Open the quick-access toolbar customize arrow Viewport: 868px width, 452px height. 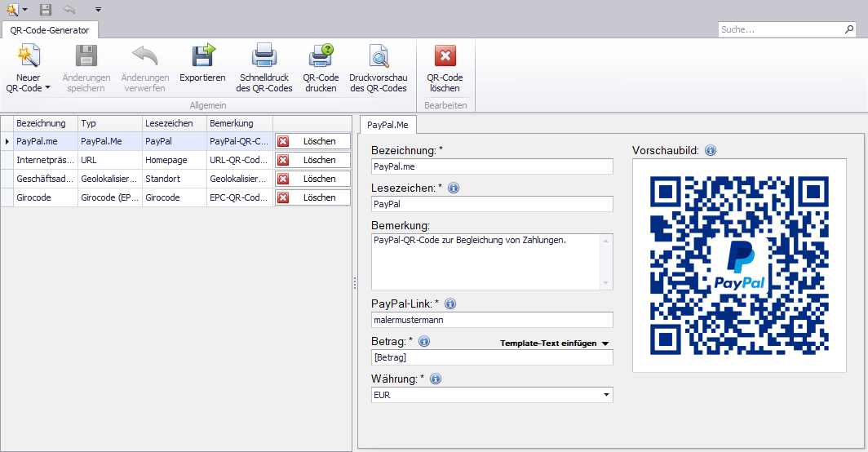[98, 10]
